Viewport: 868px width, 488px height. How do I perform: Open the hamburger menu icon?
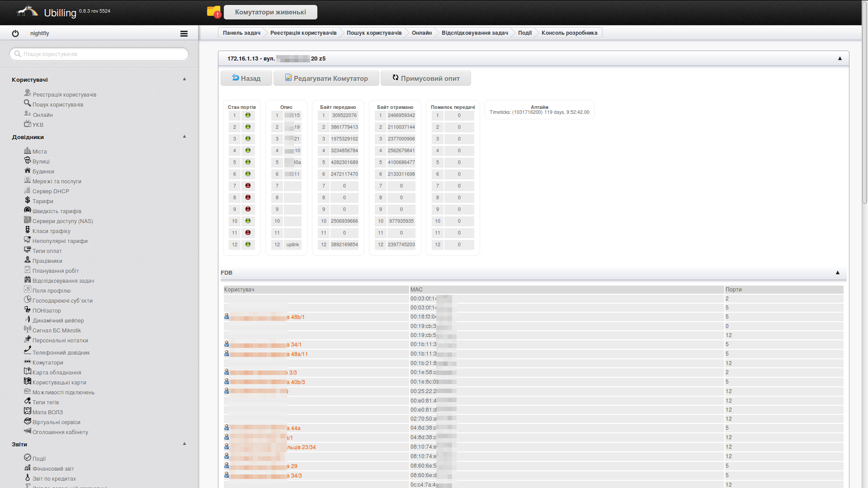pyautogui.click(x=184, y=33)
